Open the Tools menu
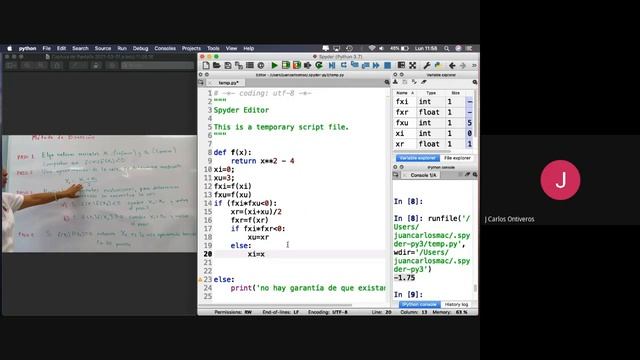 (213, 48)
